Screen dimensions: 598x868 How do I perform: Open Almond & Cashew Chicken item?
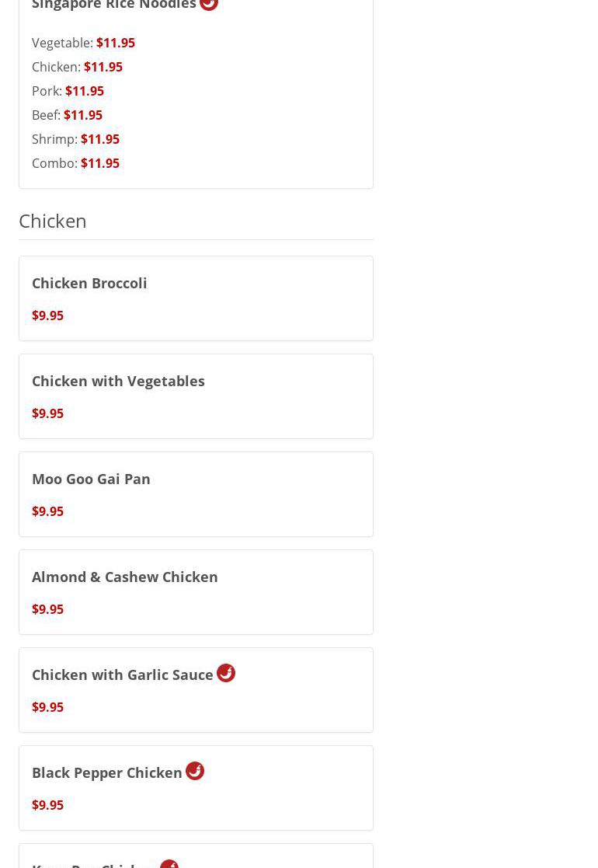124,577
